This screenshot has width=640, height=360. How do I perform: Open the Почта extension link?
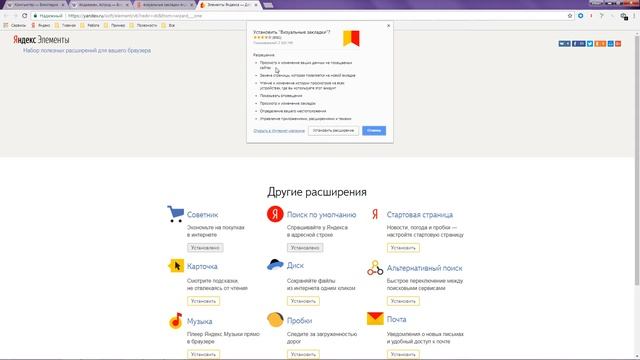(396, 320)
